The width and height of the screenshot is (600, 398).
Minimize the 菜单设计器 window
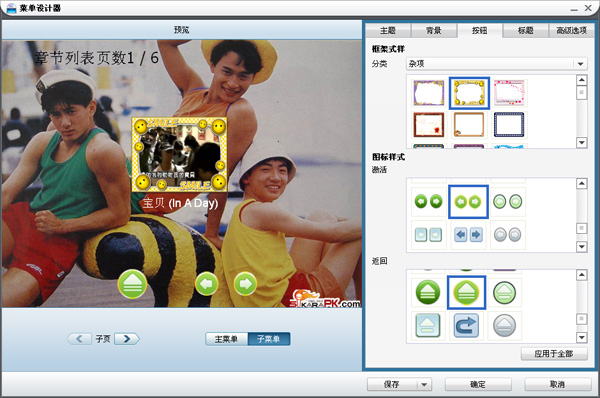[574, 9]
